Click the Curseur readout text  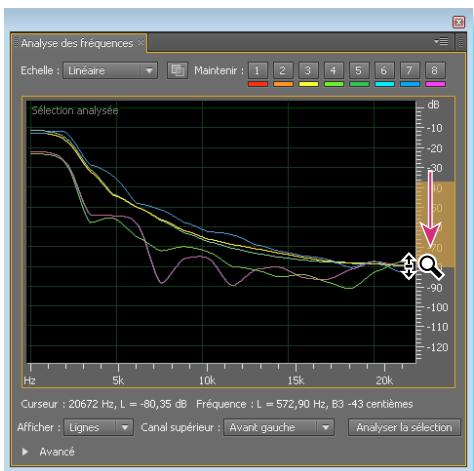point(104,404)
